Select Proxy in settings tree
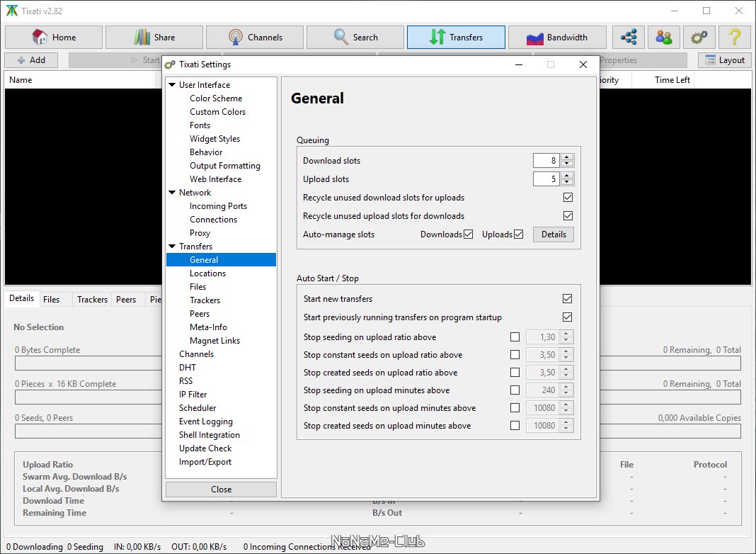Viewport: 756px width, 554px height. (200, 233)
